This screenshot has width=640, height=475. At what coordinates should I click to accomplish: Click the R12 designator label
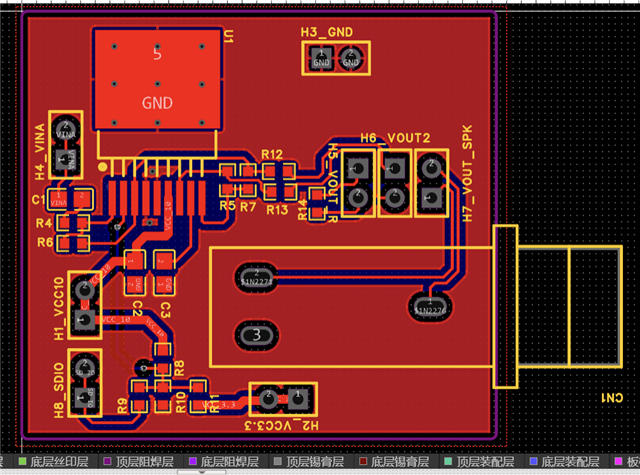272,155
